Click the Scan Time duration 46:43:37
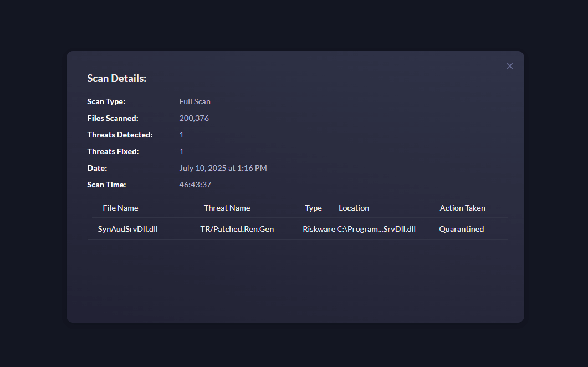The image size is (588, 367). click(195, 185)
